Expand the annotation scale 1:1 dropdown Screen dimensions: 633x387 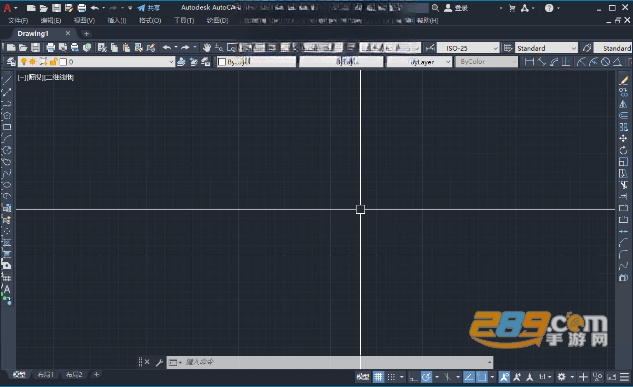(550, 377)
